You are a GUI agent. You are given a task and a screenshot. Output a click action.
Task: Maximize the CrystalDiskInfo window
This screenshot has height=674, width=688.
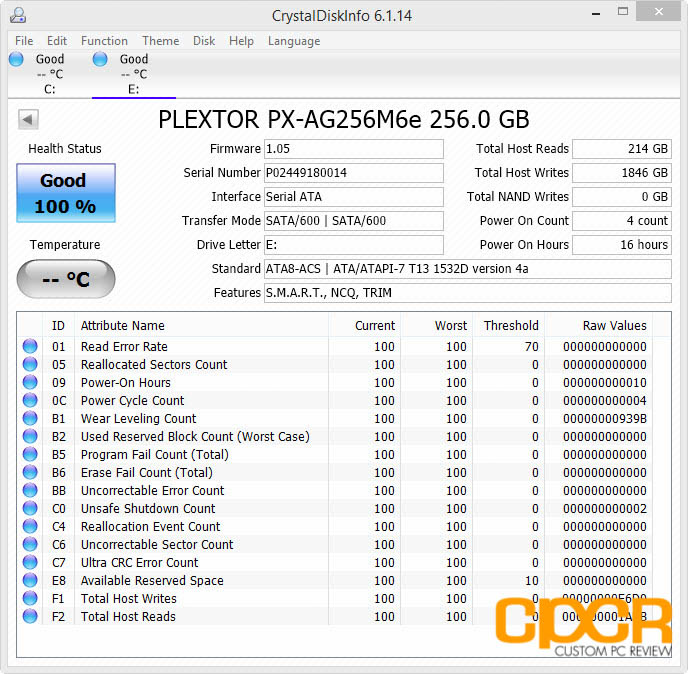click(623, 12)
